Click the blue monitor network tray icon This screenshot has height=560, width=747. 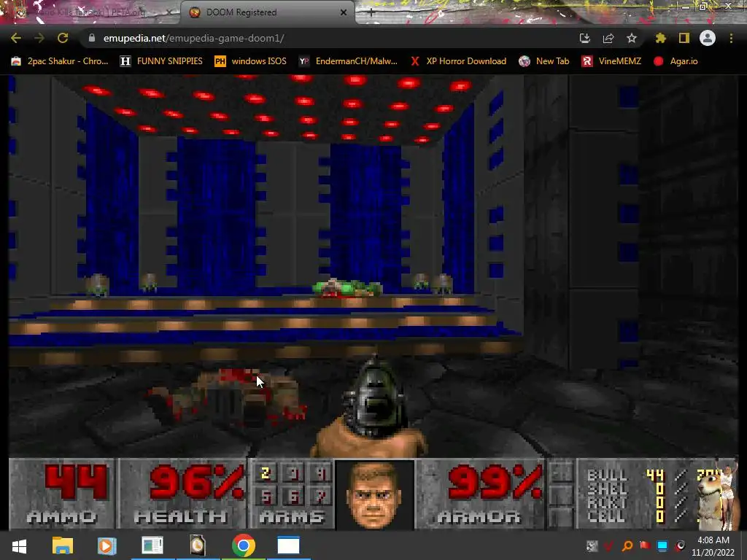pyautogui.click(x=662, y=545)
